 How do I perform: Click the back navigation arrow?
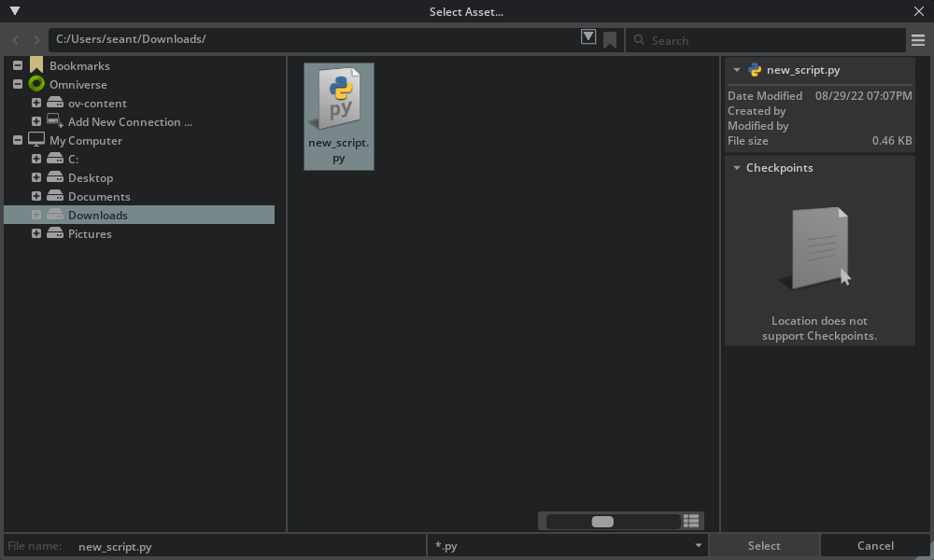14,39
